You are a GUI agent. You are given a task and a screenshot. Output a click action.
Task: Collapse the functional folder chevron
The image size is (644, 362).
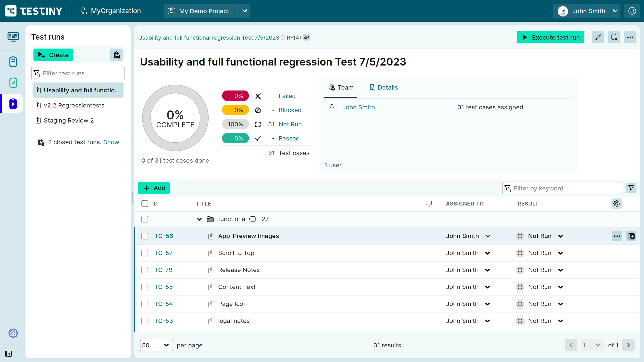[x=199, y=219]
